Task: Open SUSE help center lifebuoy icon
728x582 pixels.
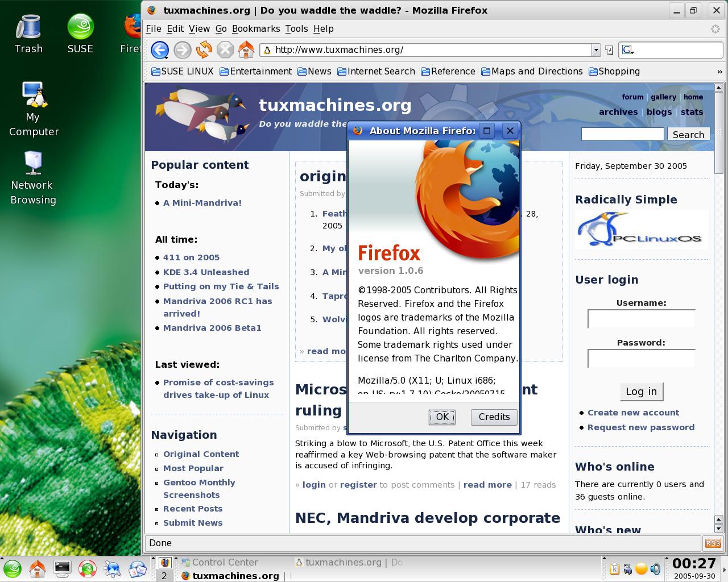Action: click(x=88, y=568)
